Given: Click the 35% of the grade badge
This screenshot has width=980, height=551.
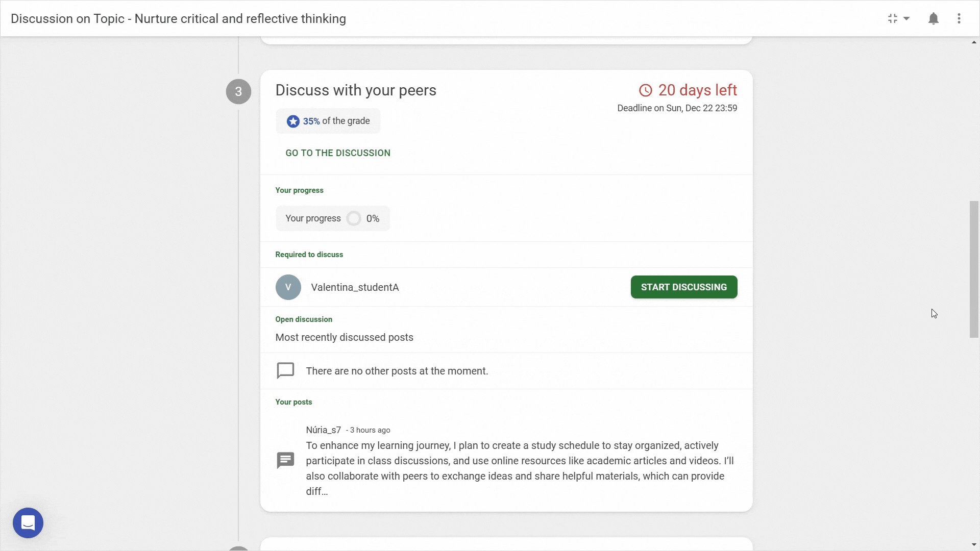Looking at the screenshot, I should [328, 121].
